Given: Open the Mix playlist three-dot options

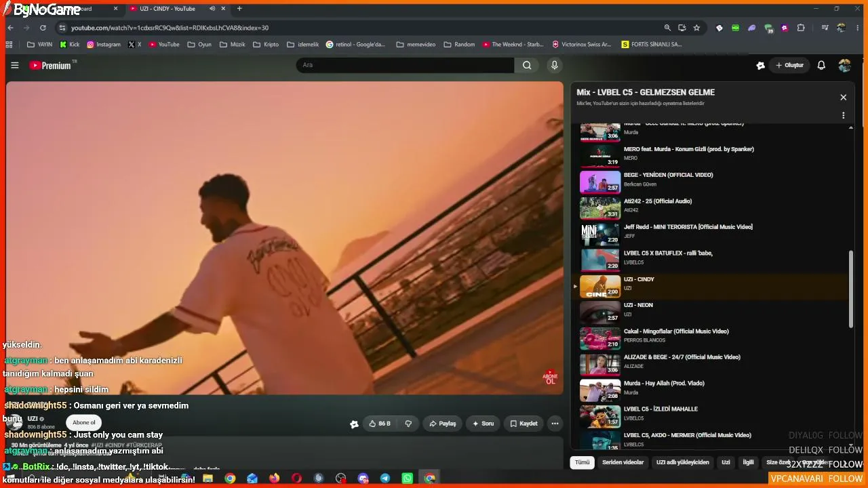Looking at the screenshot, I should 844,116.
